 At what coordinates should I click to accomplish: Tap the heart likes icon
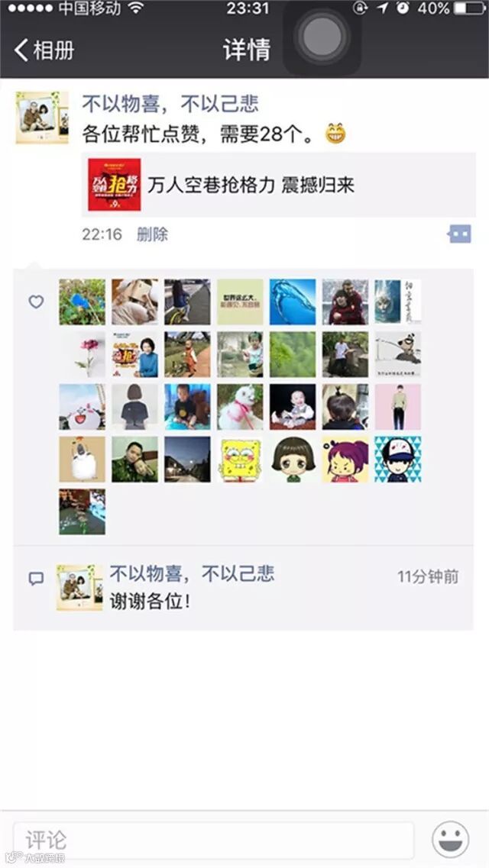36,302
